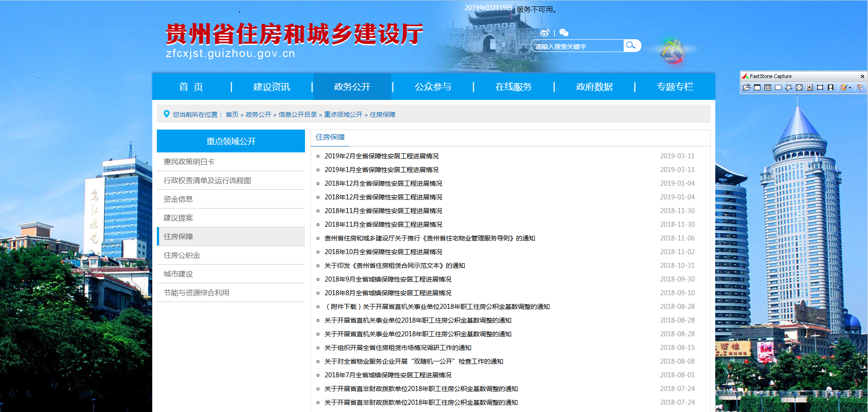Click the search keyword input field

click(577, 46)
